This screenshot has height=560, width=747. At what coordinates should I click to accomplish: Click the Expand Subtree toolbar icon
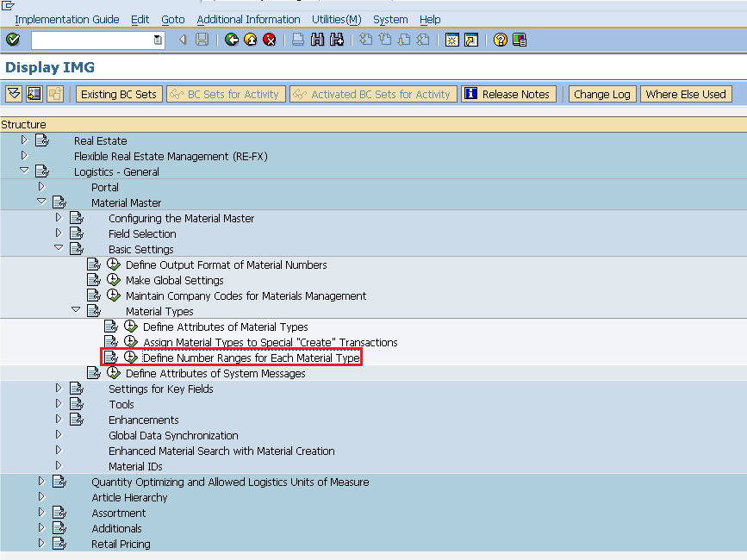pos(14,94)
